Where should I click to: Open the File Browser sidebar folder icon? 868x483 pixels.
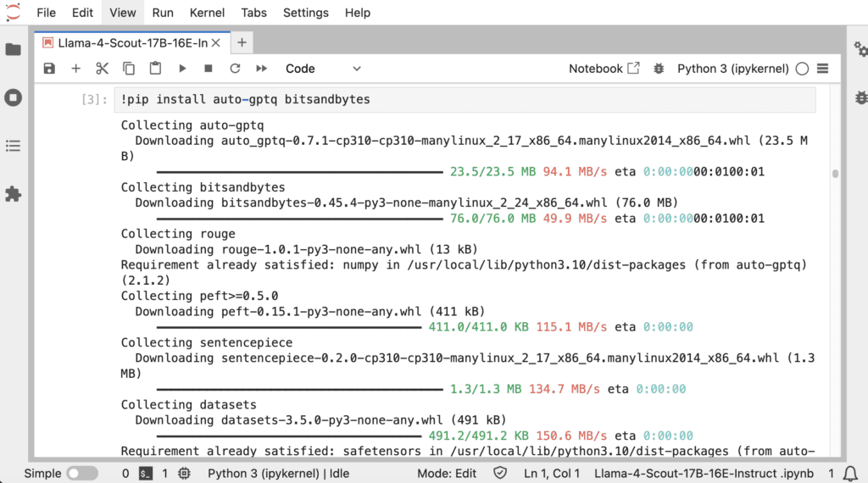(14, 50)
